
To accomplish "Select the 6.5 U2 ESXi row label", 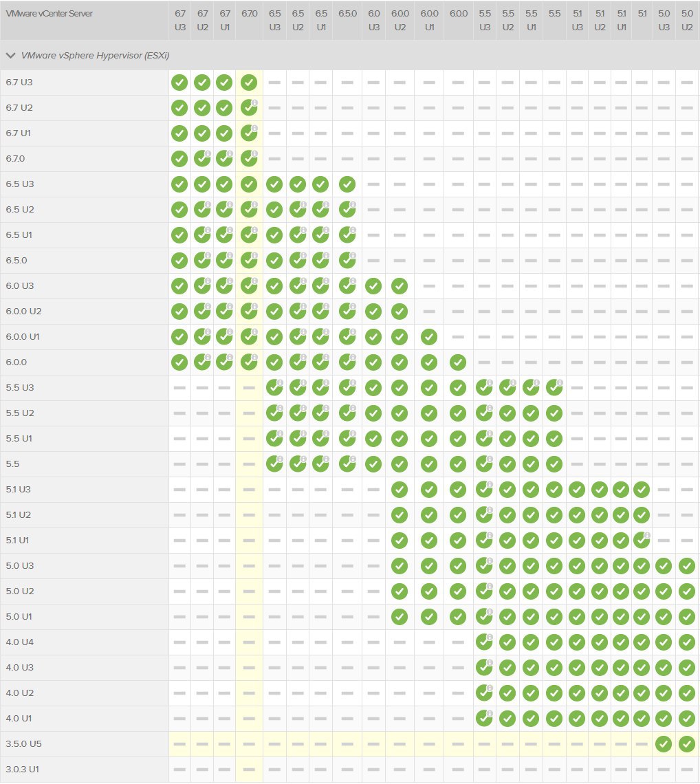I will (20, 210).
